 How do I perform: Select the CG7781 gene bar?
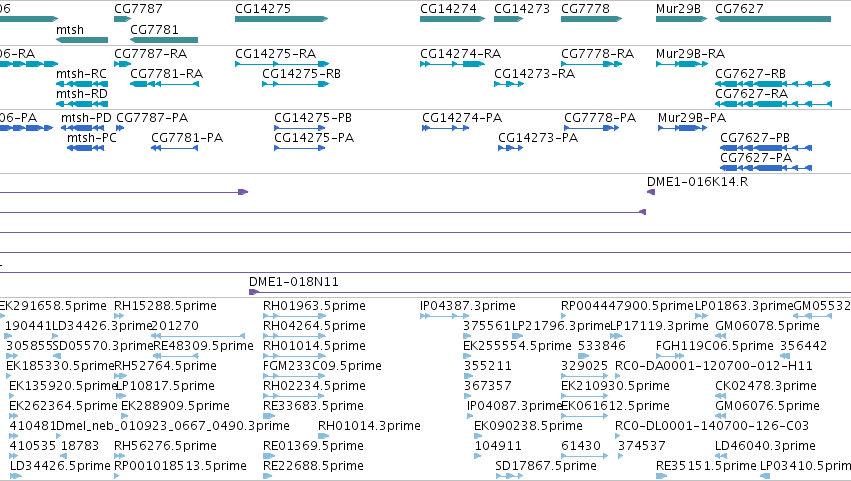[164, 40]
